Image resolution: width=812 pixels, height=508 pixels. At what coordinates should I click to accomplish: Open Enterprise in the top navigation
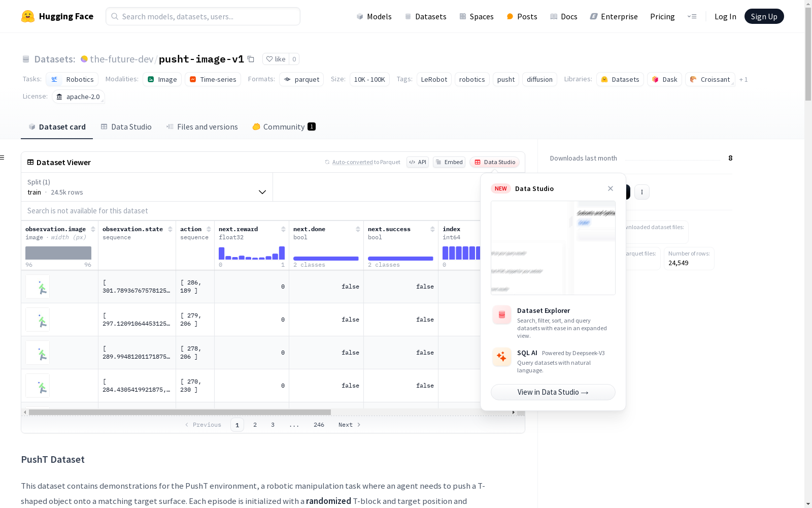(614, 16)
